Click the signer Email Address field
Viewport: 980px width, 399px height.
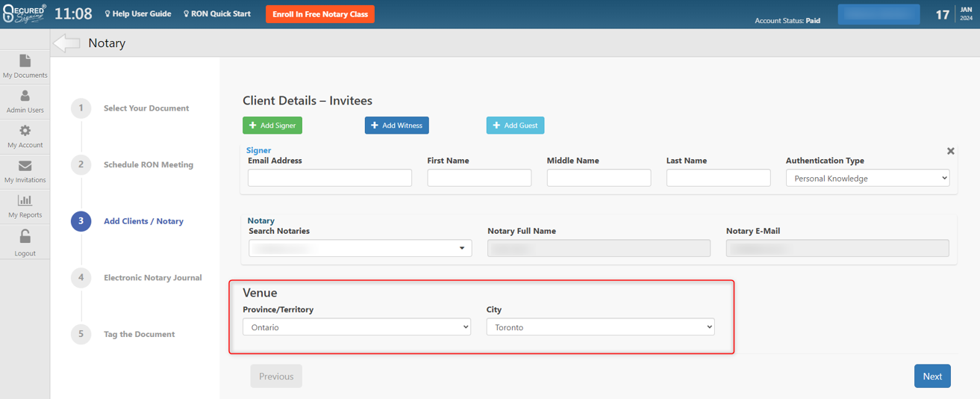(329, 178)
